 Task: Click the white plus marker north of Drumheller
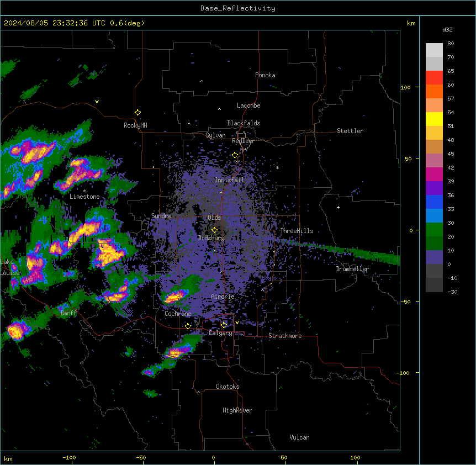[x=338, y=208]
